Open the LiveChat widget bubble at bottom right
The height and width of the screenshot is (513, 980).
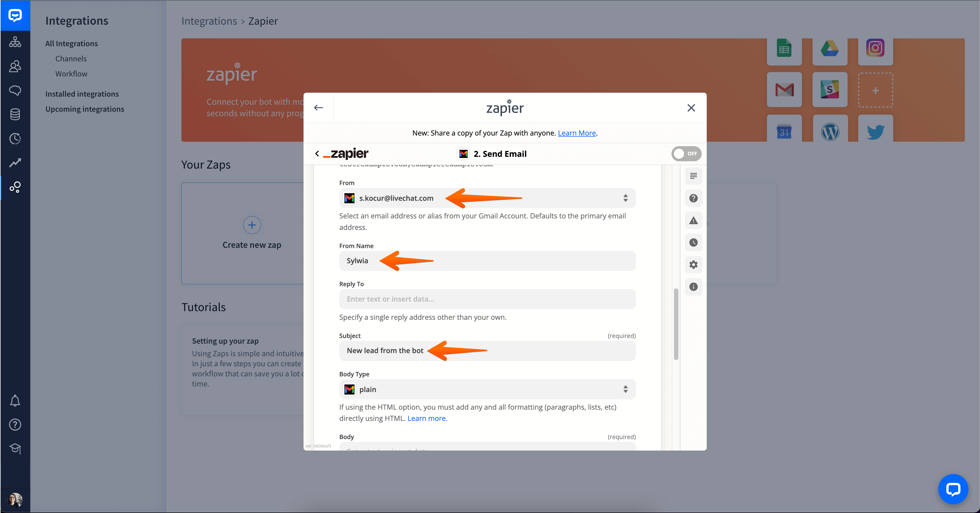pyautogui.click(x=953, y=489)
